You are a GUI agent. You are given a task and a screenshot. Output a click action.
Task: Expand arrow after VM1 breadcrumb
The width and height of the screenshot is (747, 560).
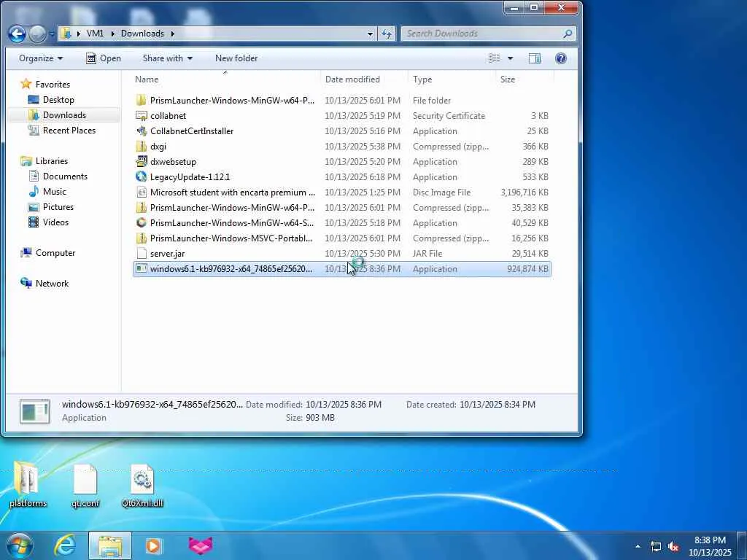[x=113, y=34]
